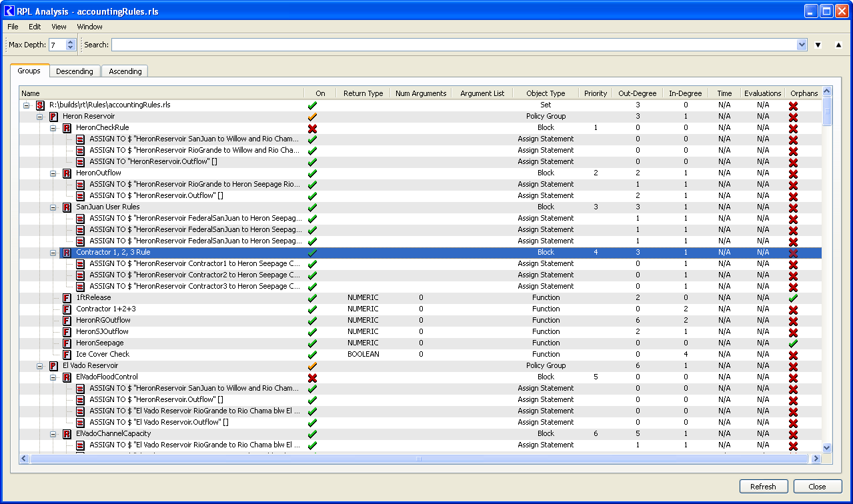Collapse the SanJuan User Rules node
Image resolution: width=853 pixels, height=504 pixels.
pyautogui.click(x=53, y=207)
